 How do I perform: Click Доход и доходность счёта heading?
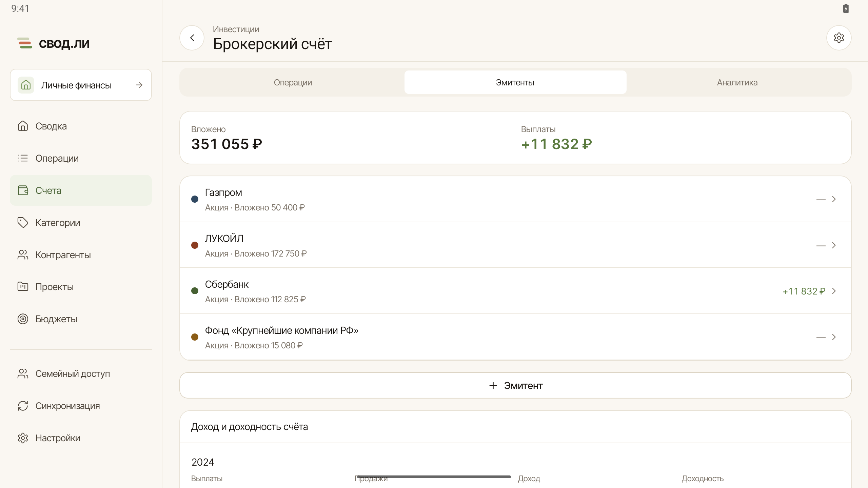point(250,427)
